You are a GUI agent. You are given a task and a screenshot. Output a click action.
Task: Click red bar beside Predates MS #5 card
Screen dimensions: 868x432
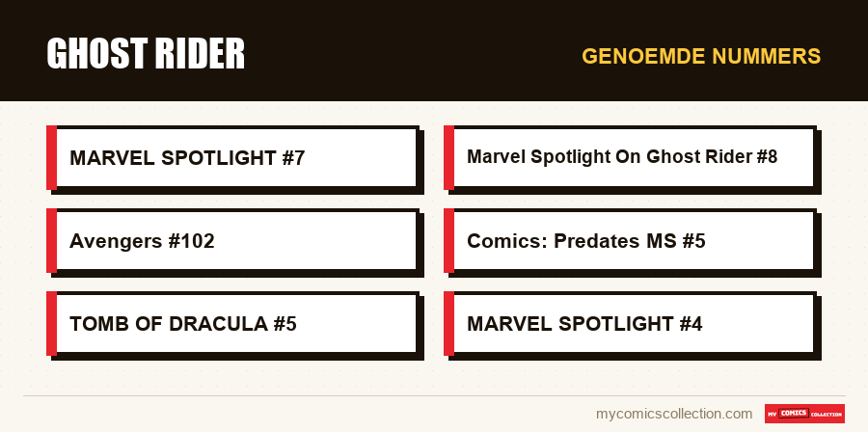pyautogui.click(x=448, y=241)
